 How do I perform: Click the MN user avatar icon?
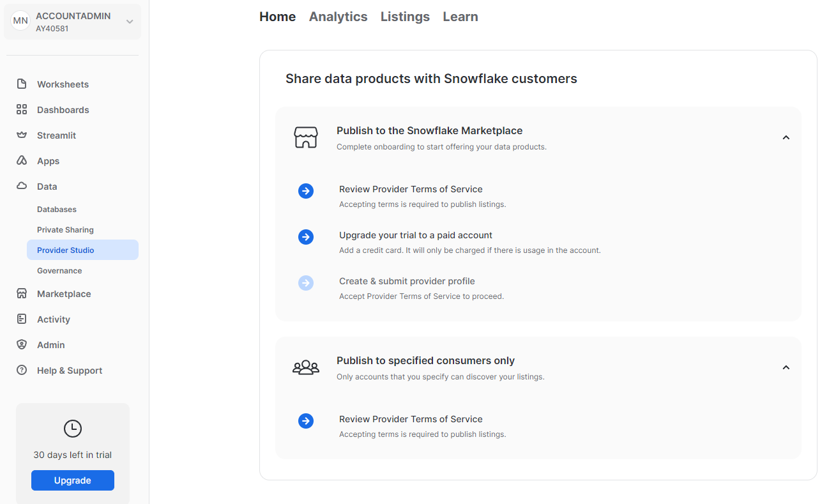click(20, 21)
